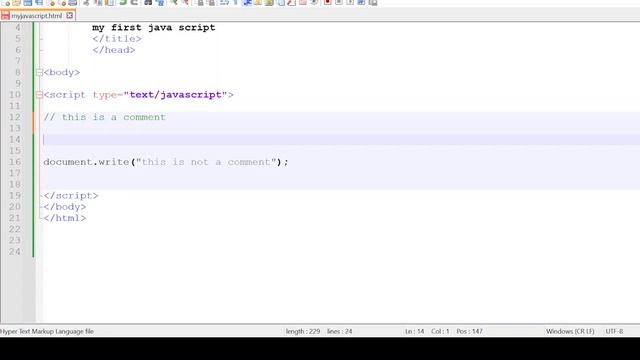Click the "my first java script" text
Screen dimensions: 640x360
pyautogui.click(x=153, y=28)
